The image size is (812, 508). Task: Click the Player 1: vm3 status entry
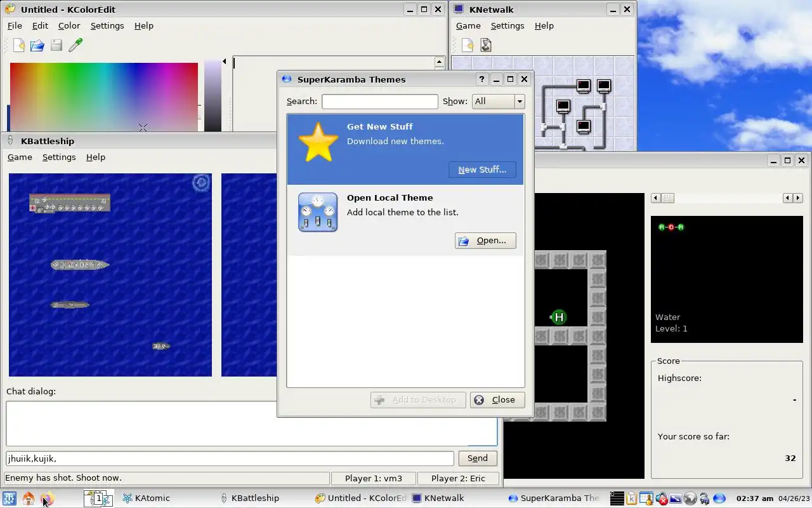pos(374,479)
